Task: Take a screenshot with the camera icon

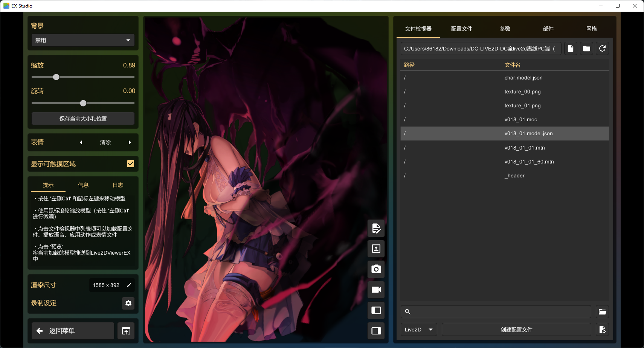Action: pyautogui.click(x=376, y=269)
